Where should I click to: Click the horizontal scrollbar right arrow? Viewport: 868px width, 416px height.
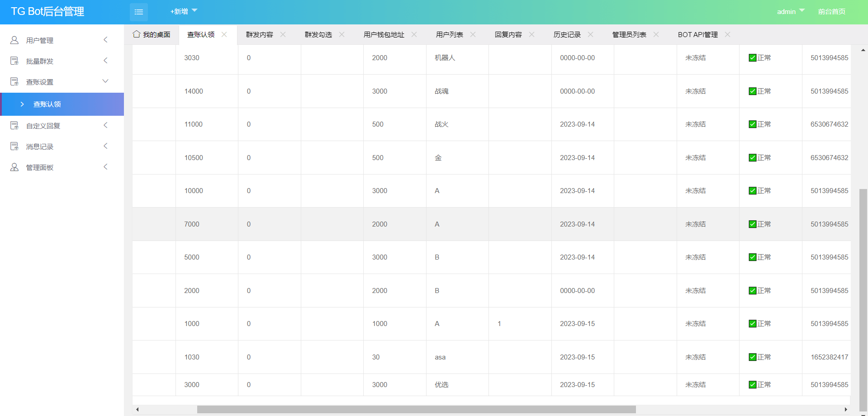click(x=845, y=410)
